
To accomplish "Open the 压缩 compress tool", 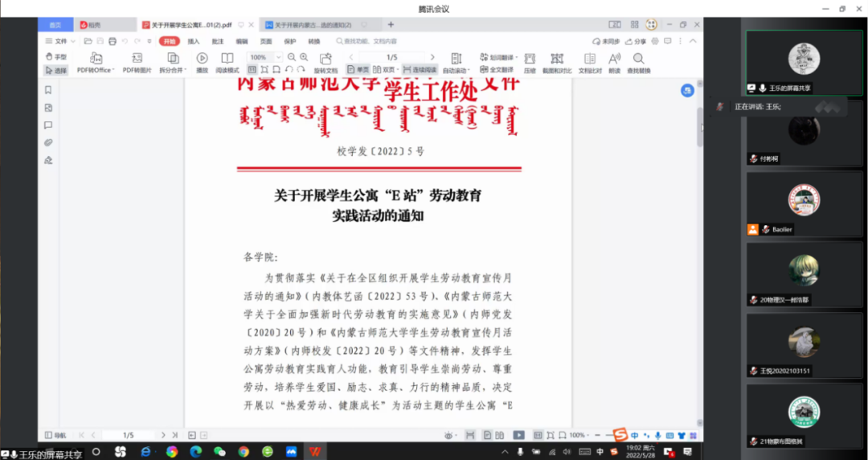I will click(530, 59).
